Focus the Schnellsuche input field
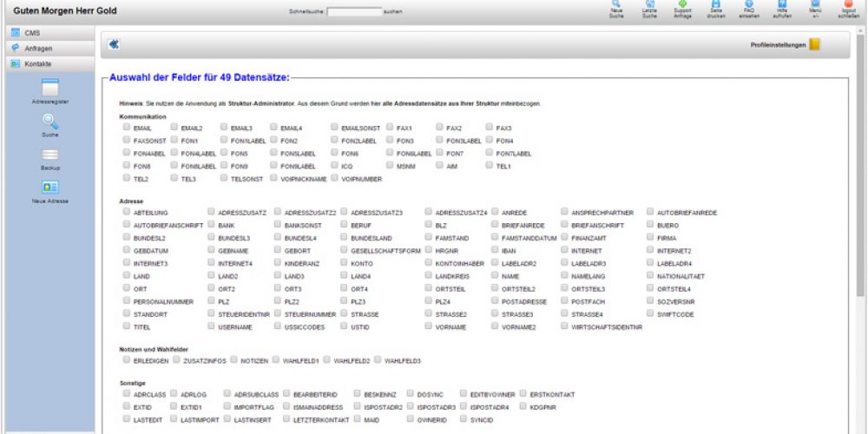 tap(354, 12)
